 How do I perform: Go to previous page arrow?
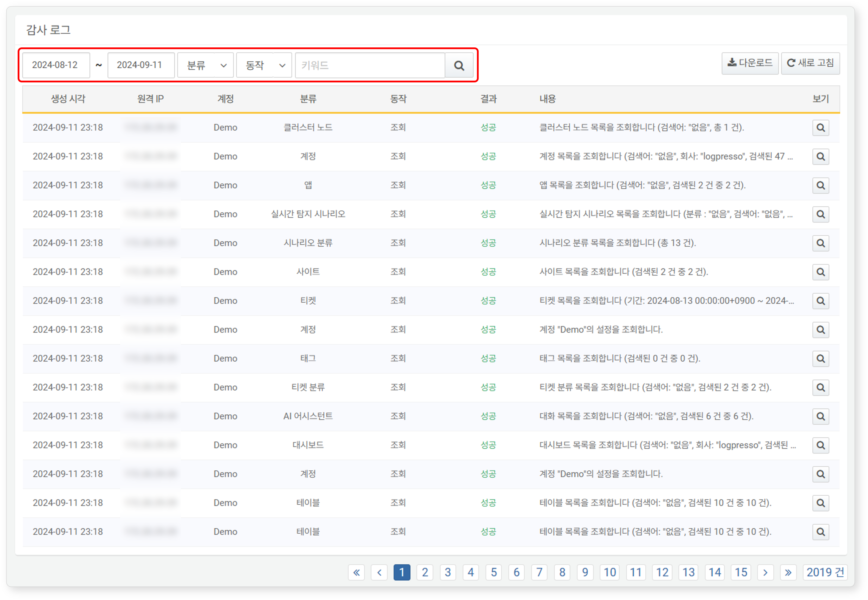(379, 572)
